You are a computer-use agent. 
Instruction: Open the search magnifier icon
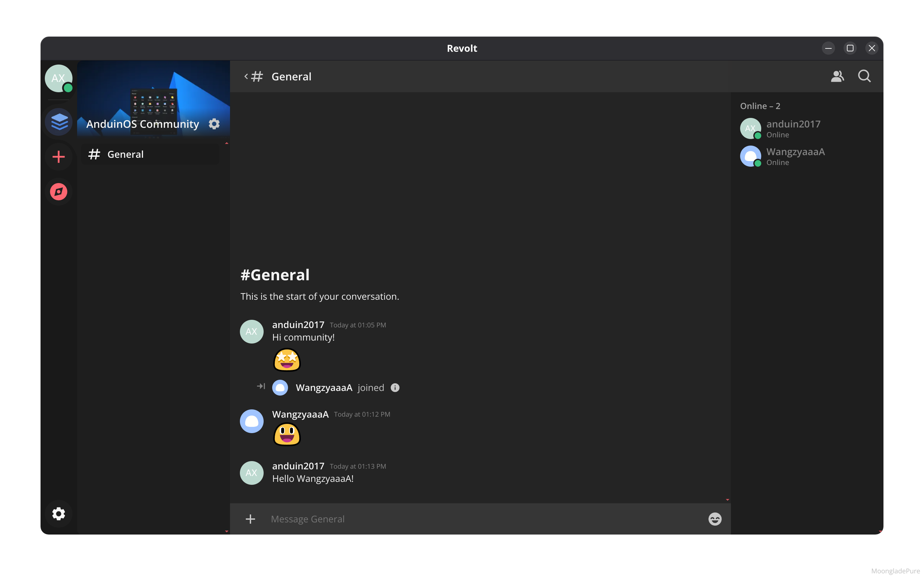pyautogui.click(x=865, y=76)
